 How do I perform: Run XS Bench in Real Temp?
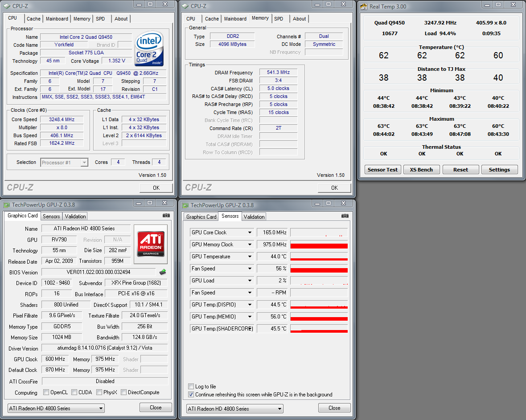click(421, 170)
